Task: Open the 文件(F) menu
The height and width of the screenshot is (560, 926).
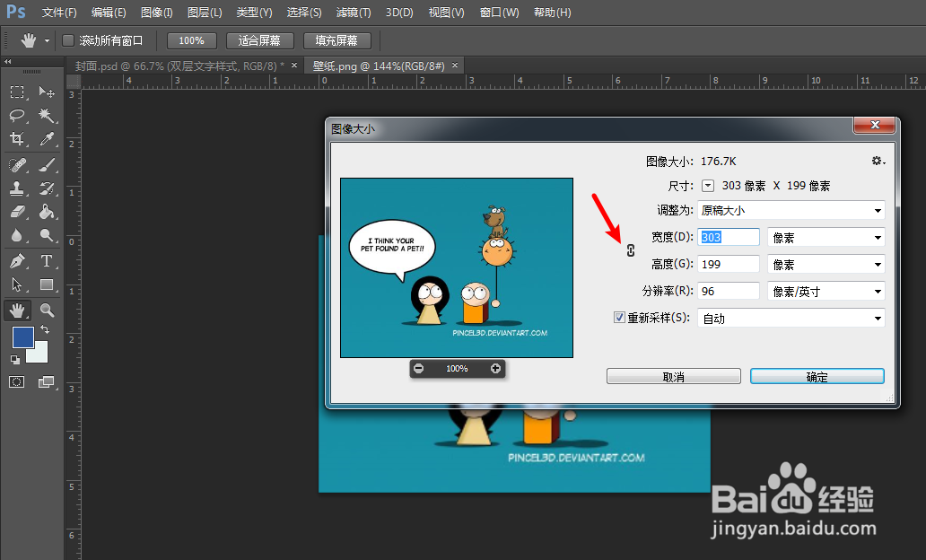Action: coord(59,13)
